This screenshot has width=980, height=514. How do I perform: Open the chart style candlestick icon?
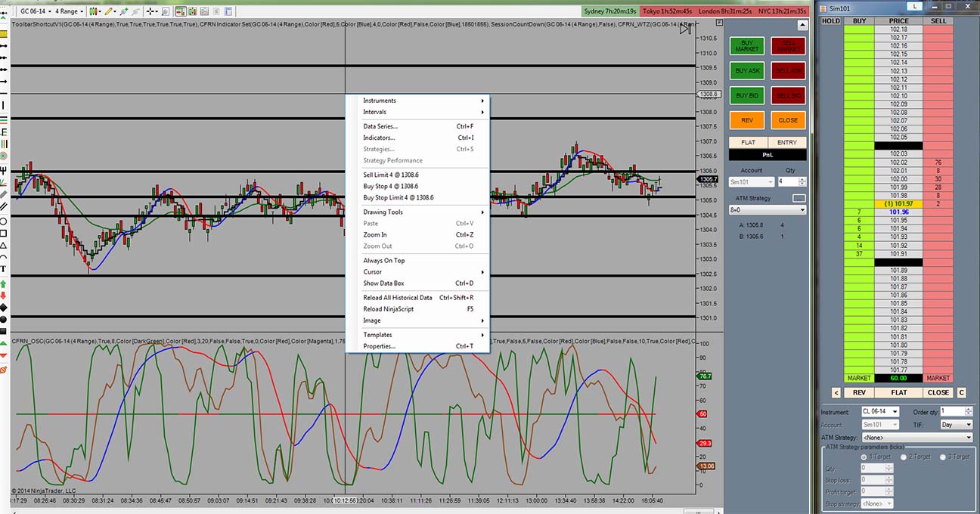coord(94,11)
